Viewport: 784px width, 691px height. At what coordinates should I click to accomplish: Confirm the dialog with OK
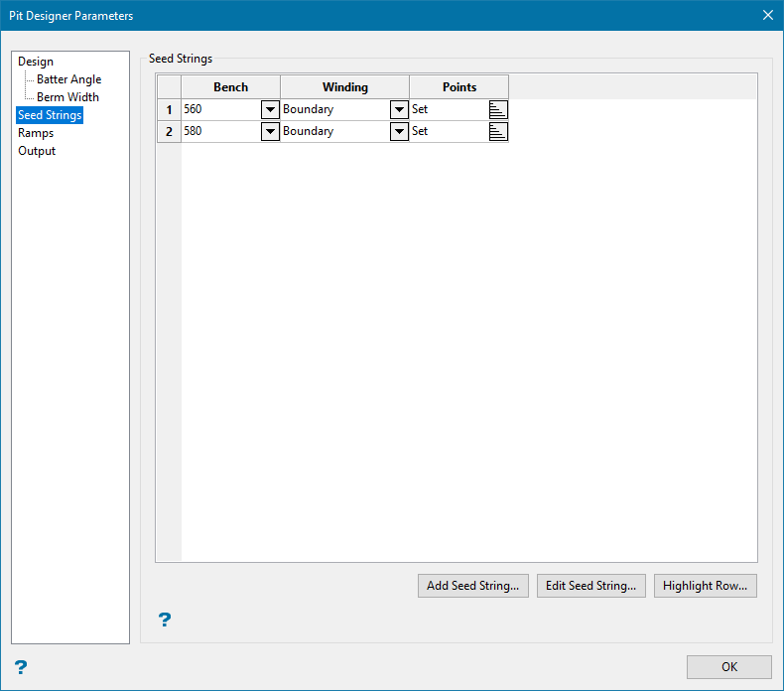(x=728, y=667)
